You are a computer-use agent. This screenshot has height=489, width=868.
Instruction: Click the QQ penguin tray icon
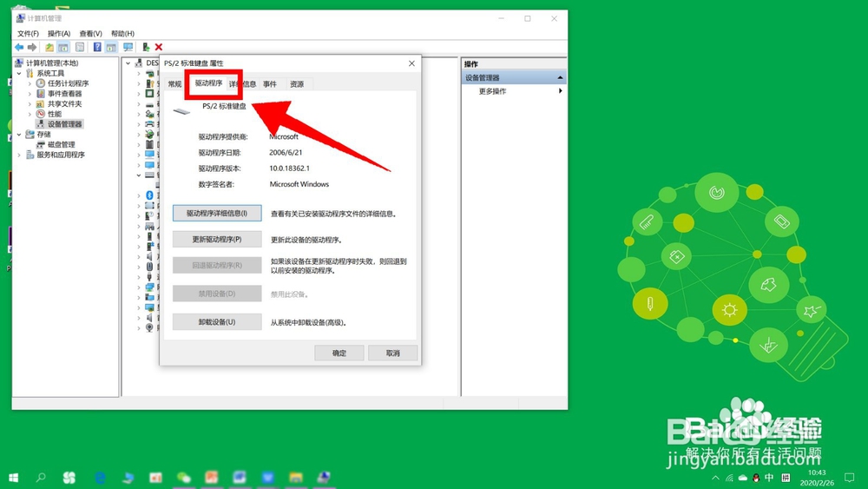pos(756,478)
